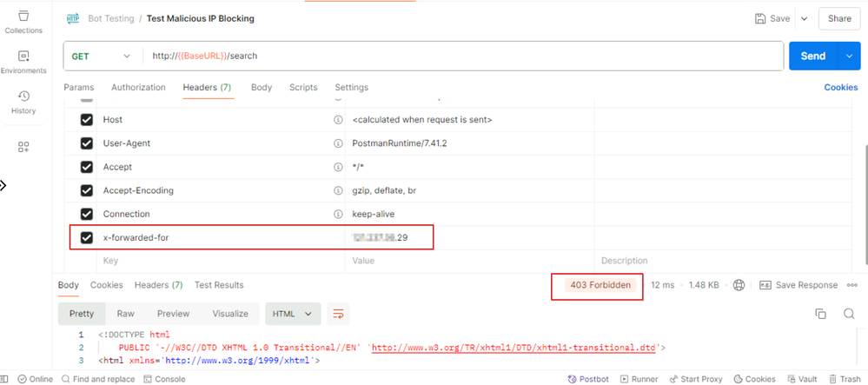This screenshot has height=385, width=868.
Task: Click the empty Key field in headers
Action: pyautogui.click(x=221, y=261)
